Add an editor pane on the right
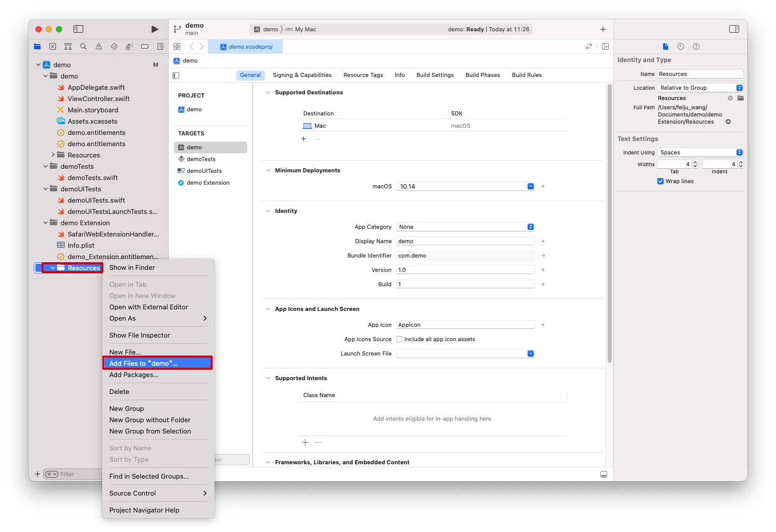776x532 pixels. [605, 47]
